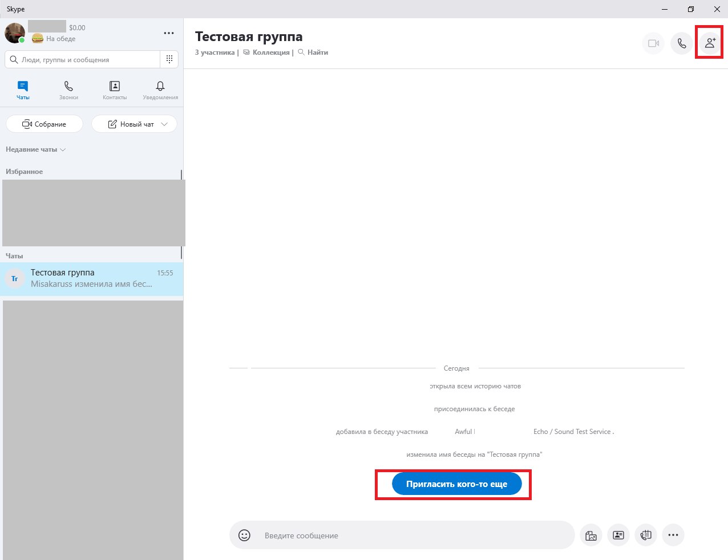Click the Тестовая группа title in the header
728x560 pixels.
249,36
